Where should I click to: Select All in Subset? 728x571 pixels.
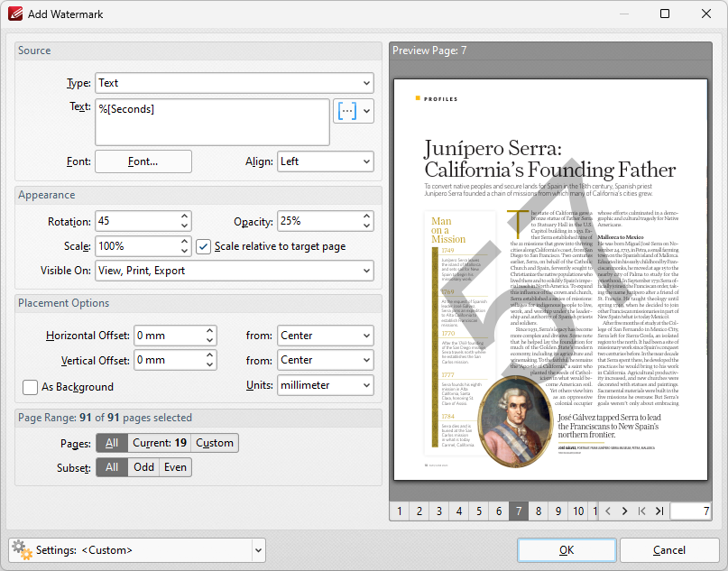112,467
